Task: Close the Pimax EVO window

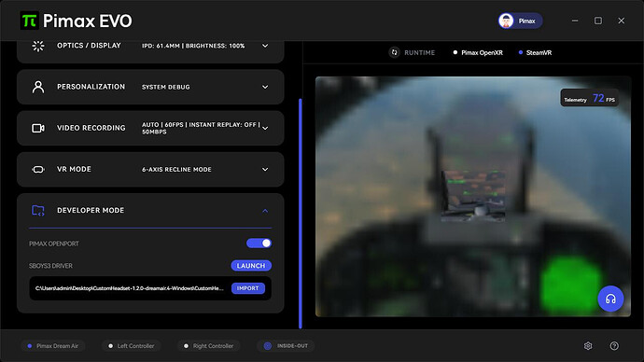Action: click(x=621, y=21)
